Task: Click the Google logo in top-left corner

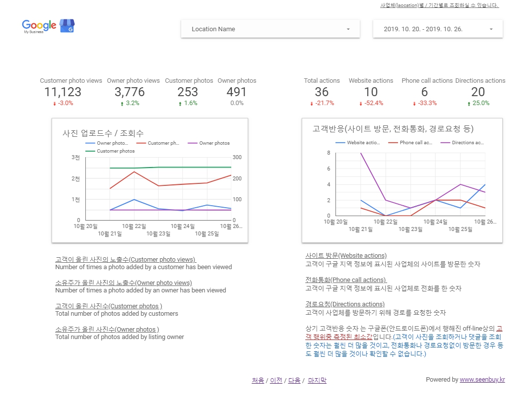Action: pyautogui.click(x=38, y=24)
